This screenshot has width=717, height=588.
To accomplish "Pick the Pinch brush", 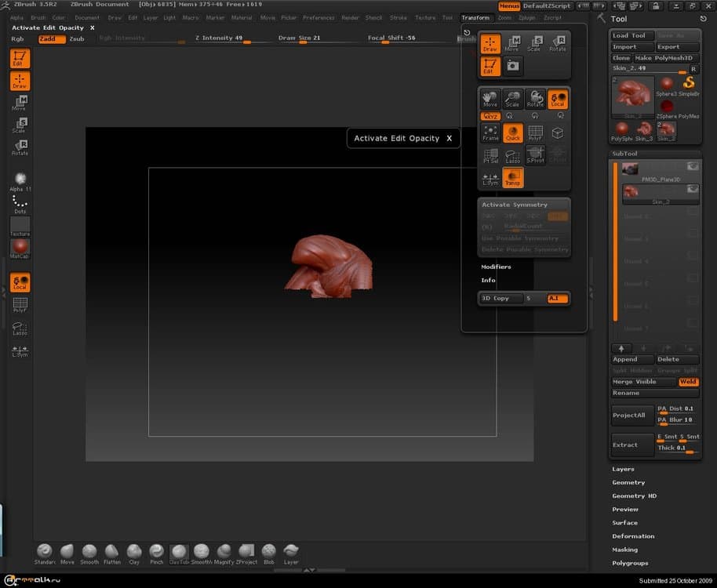I will coord(157,551).
